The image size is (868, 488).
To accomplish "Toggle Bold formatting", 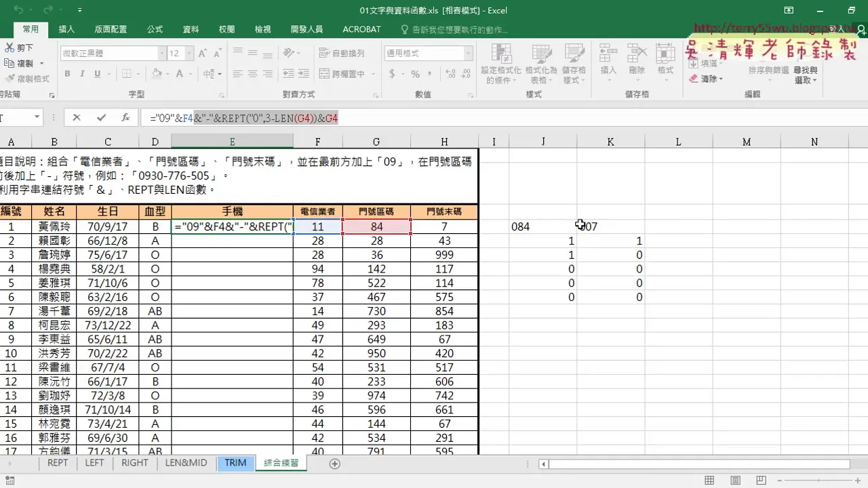I will 68,74.
